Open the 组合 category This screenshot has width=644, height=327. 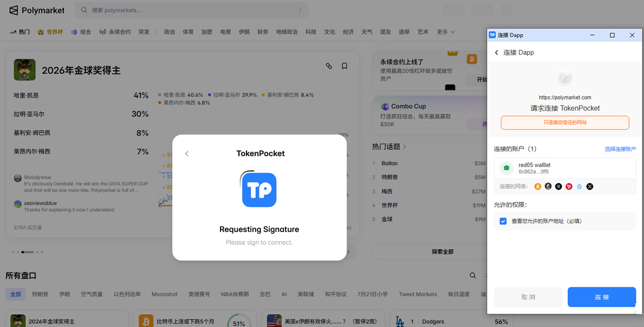coord(81,32)
